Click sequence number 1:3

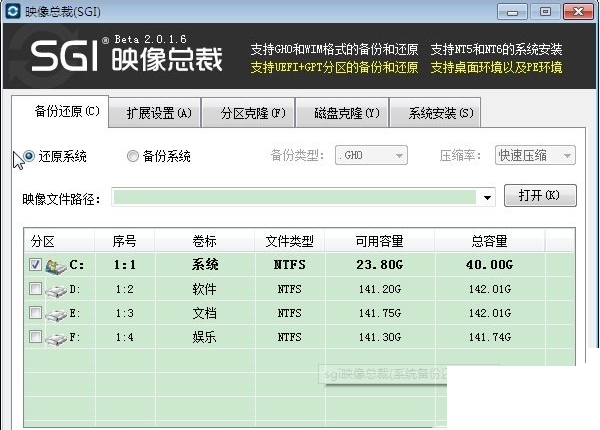pos(125,313)
